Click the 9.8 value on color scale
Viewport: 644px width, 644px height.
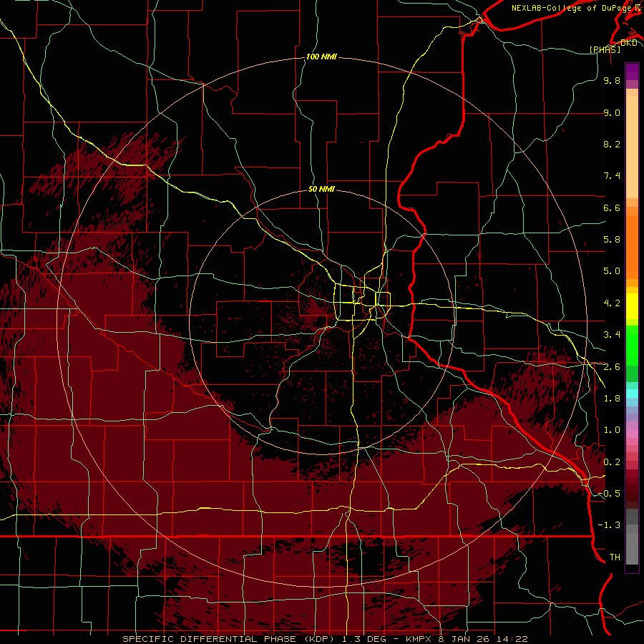(612, 80)
